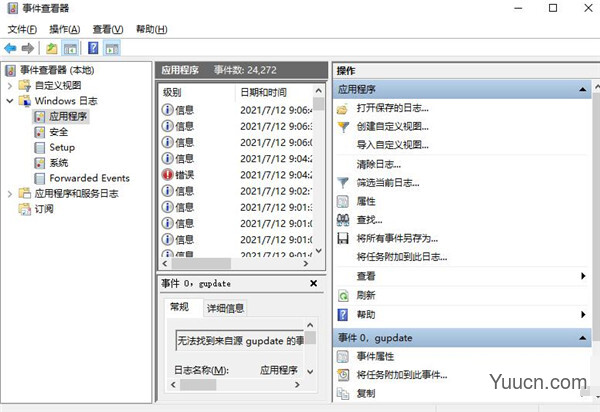Click the 无法找到来自源 gupdate description box
Screen dimensions: 600x412
click(x=240, y=340)
